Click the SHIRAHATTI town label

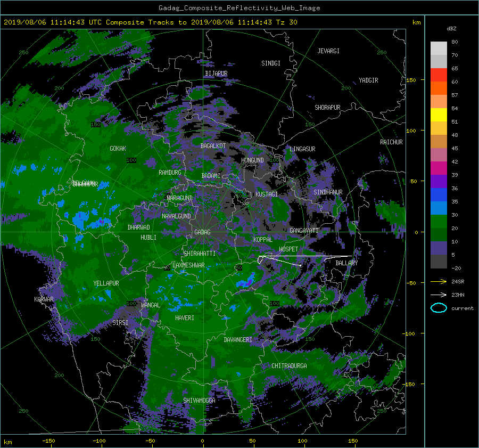pyautogui.click(x=200, y=254)
